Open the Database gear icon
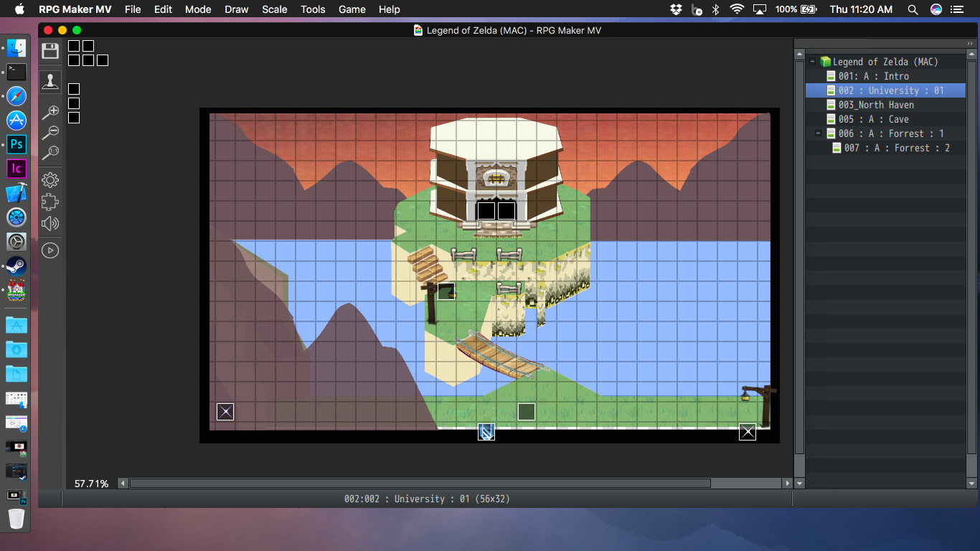 point(50,180)
